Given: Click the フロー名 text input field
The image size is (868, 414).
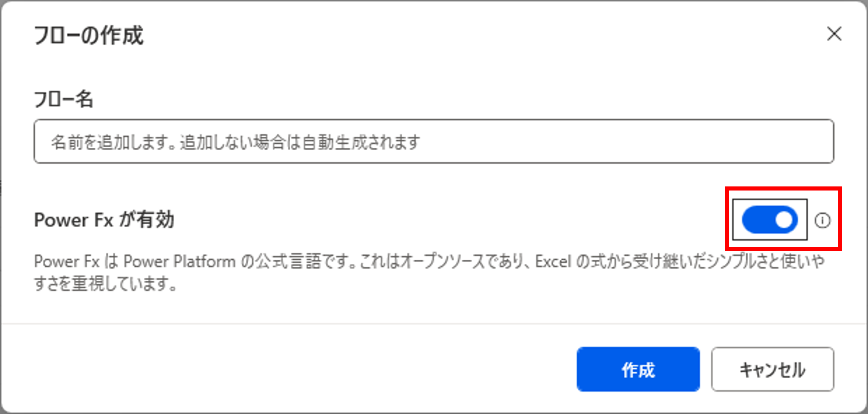Looking at the screenshot, I should point(434,141).
